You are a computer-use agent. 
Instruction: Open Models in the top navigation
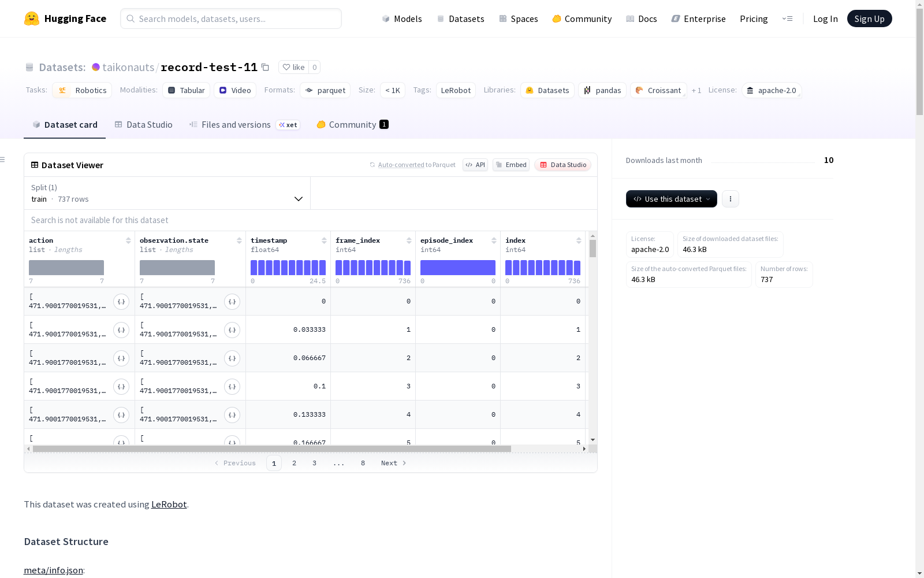402,18
